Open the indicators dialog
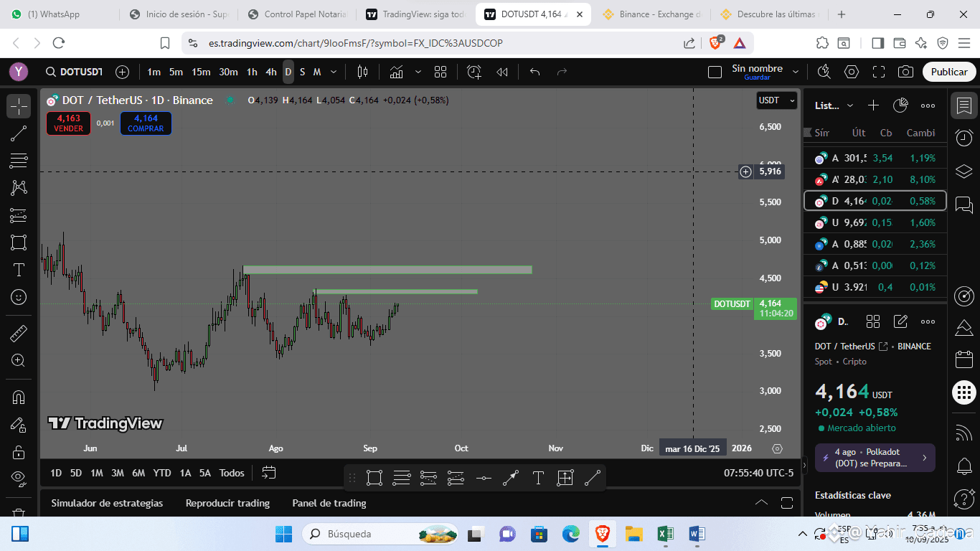The width and height of the screenshot is (980, 551). [x=397, y=72]
